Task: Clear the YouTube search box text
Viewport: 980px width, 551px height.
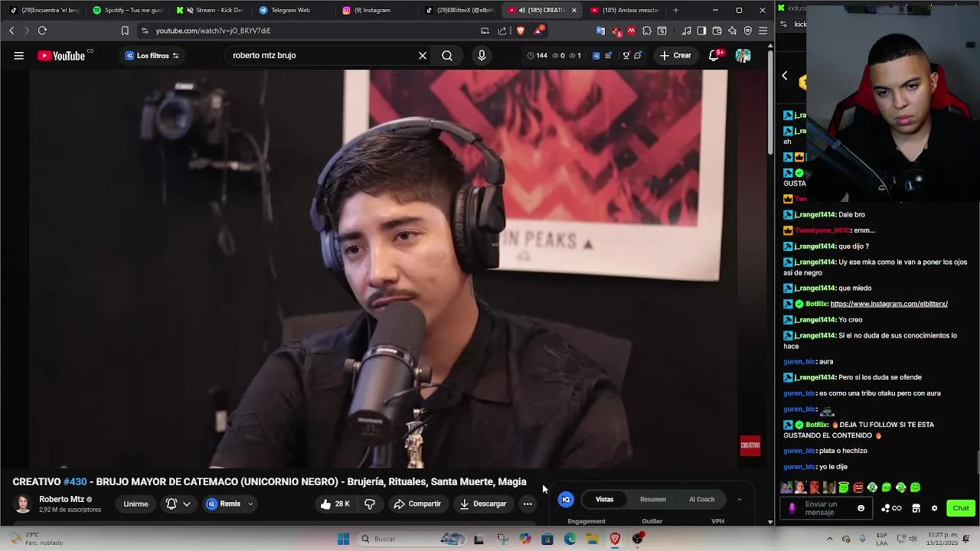Action: 423,55
